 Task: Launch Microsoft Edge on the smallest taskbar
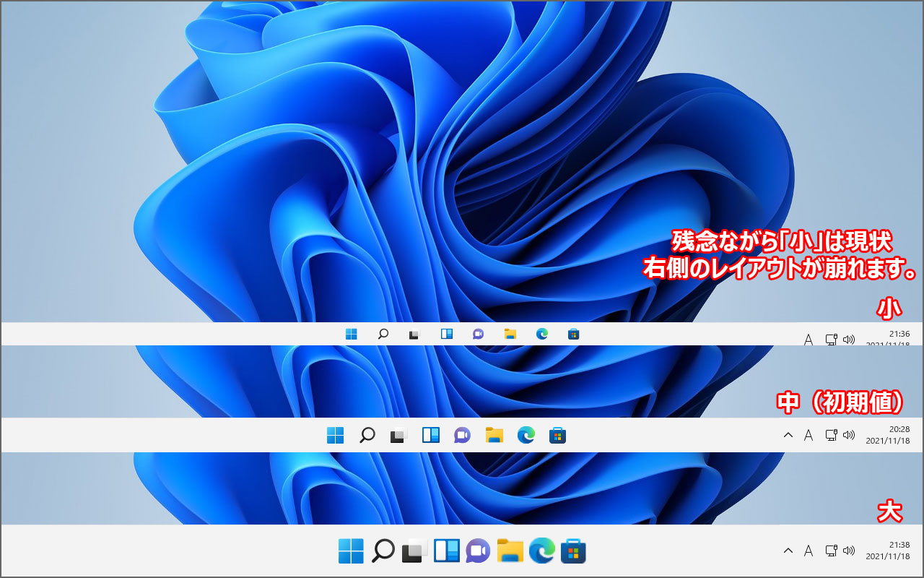542,334
